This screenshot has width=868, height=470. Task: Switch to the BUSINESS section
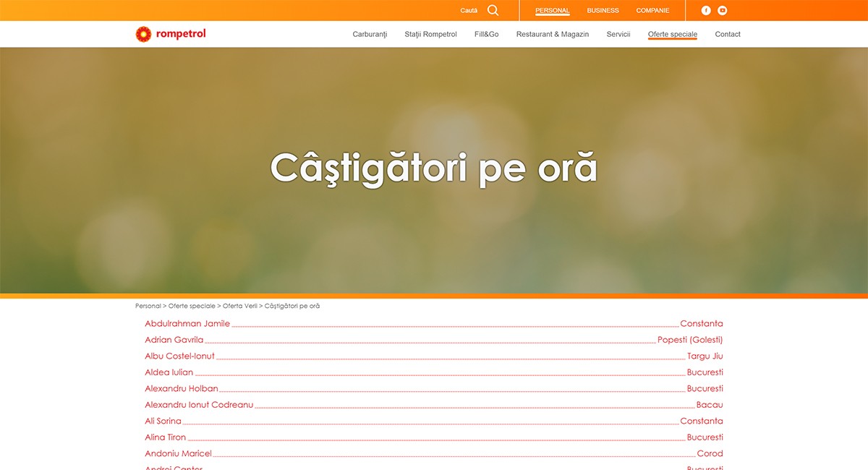coord(603,10)
